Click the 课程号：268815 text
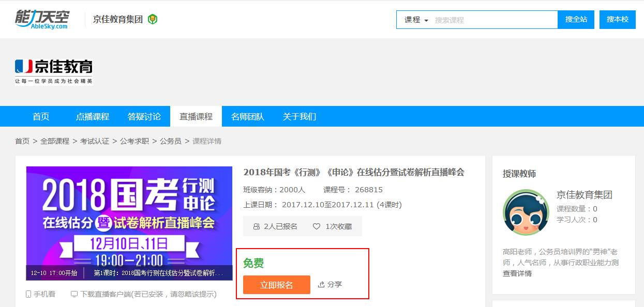This screenshot has width=644, height=307. click(353, 190)
